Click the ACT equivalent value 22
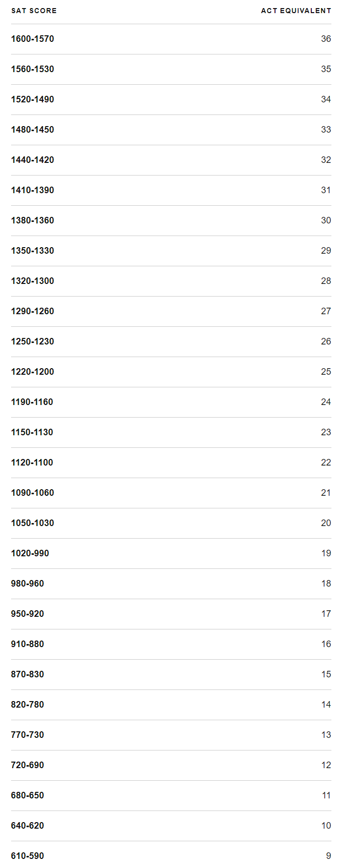 click(326, 462)
